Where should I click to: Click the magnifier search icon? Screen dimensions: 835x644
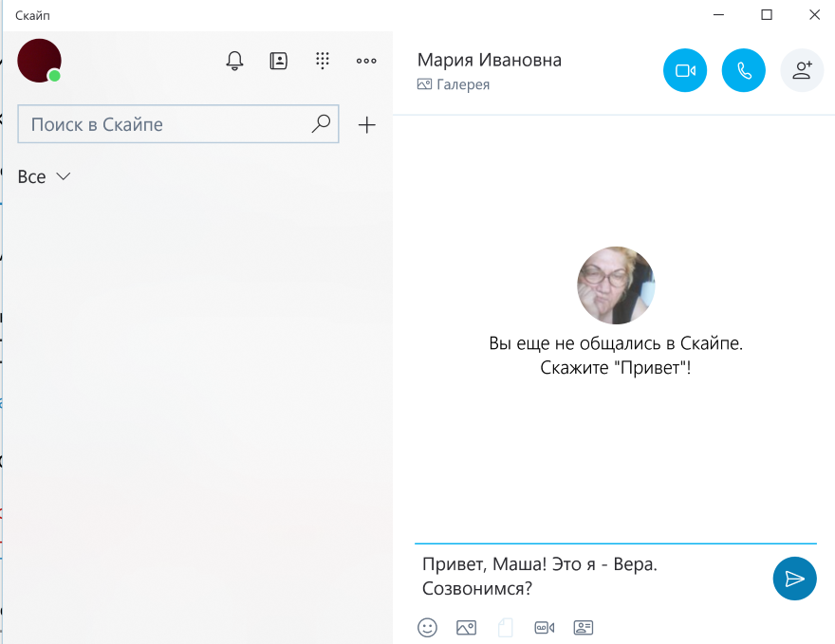[x=321, y=123]
